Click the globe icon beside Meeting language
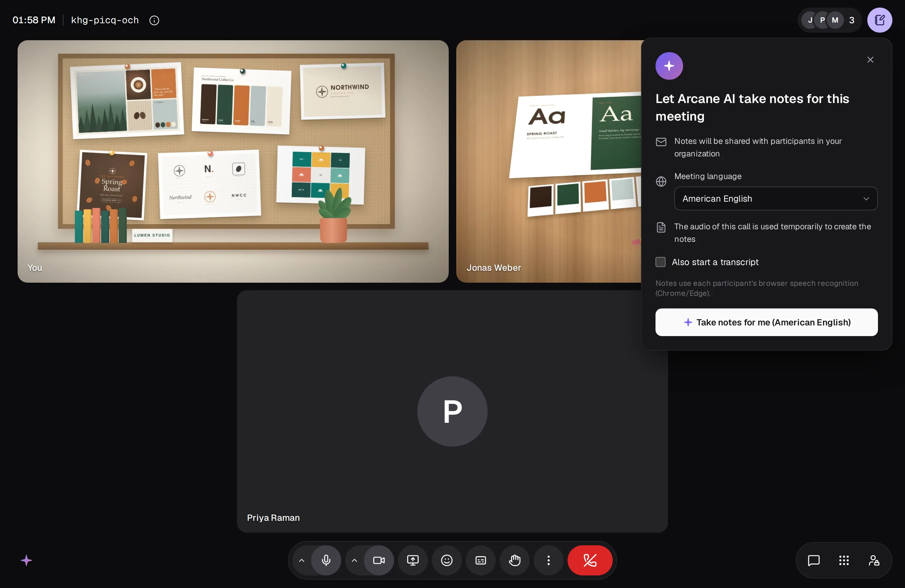The width and height of the screenshot is (905, 588). point(661,181)
